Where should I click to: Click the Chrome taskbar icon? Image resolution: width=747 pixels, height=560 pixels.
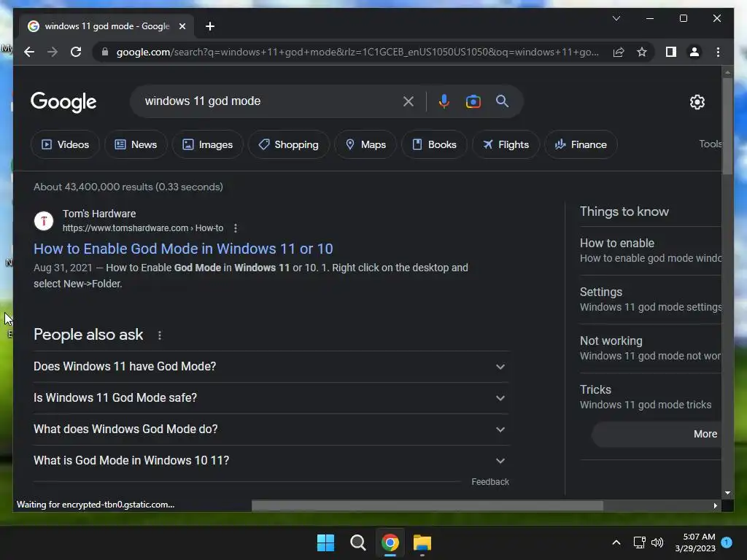[x=390, y=542]
